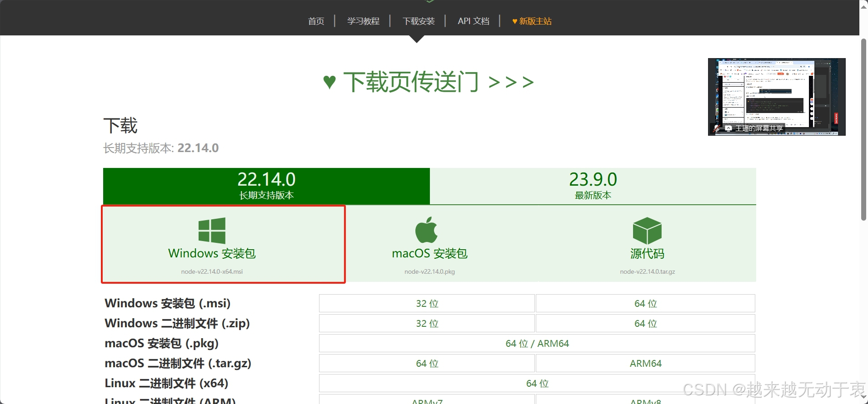Click the Windows logo icon

(x=212, y=231)
